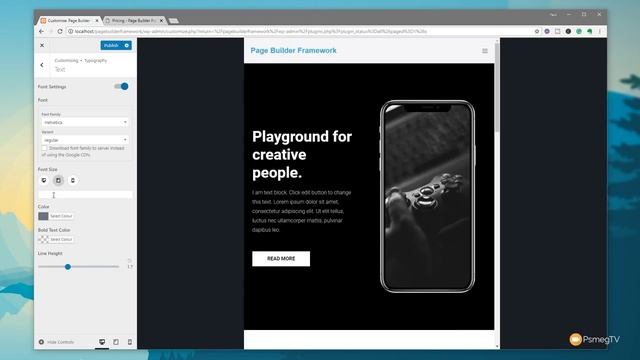Click Select Colour next to the Color swatch
This screenshot has width=640, height=360.
click(x=61, y=216)
